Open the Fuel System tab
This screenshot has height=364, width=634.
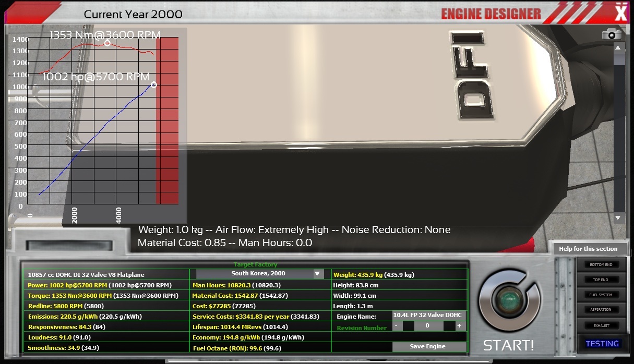coord(602,295)
